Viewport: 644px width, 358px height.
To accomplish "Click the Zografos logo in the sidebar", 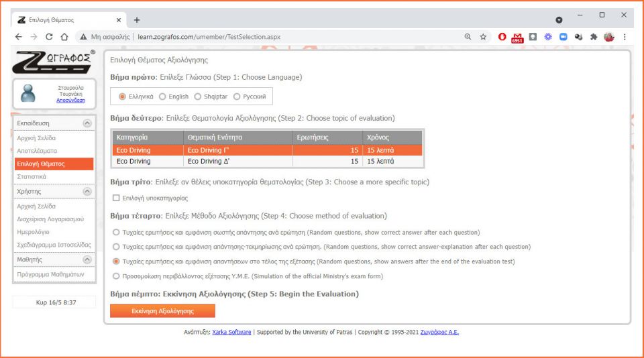I will [x=52, y=62].
